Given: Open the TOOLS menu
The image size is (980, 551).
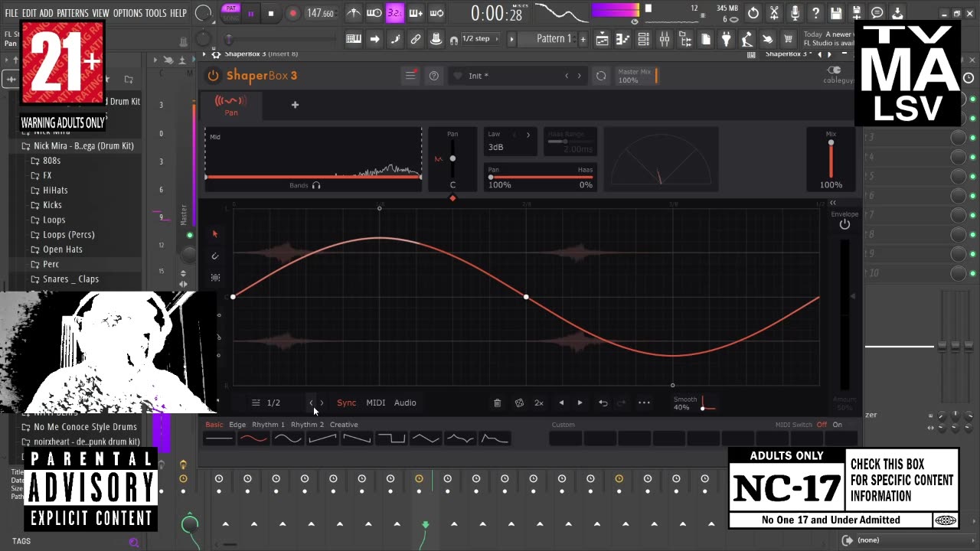Looking at the screenshot, I should 156,13.
